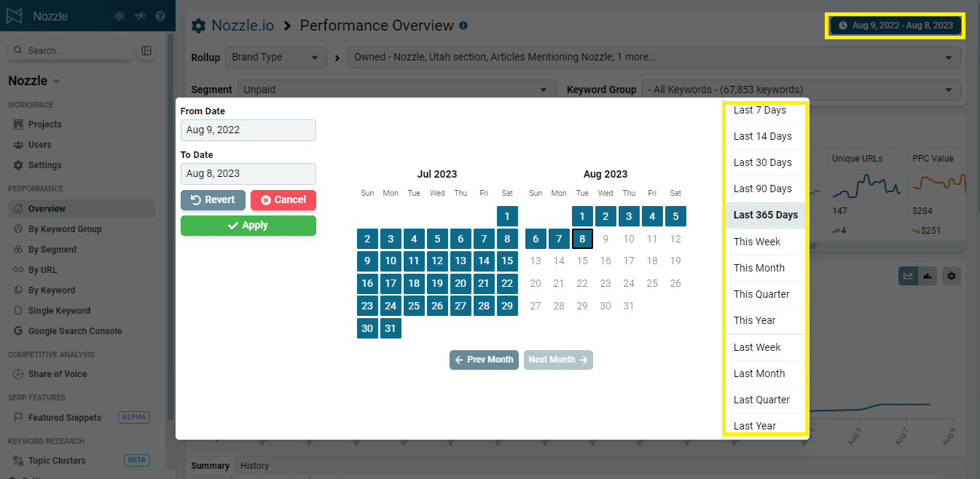Choose This Month preset
The height and width of the screenshot is (479, 980).
(x=765, y=268)
